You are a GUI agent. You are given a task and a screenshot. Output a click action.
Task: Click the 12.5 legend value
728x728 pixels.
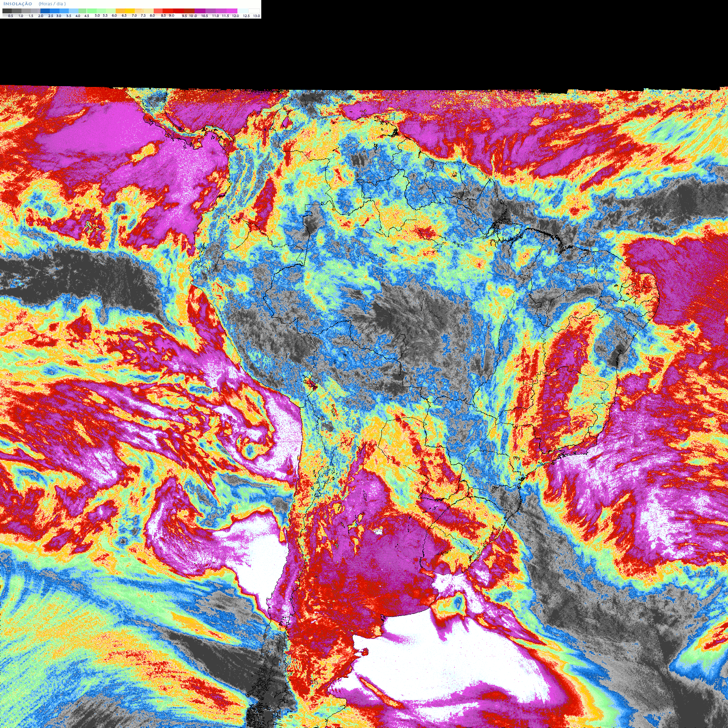coord(246,16)
